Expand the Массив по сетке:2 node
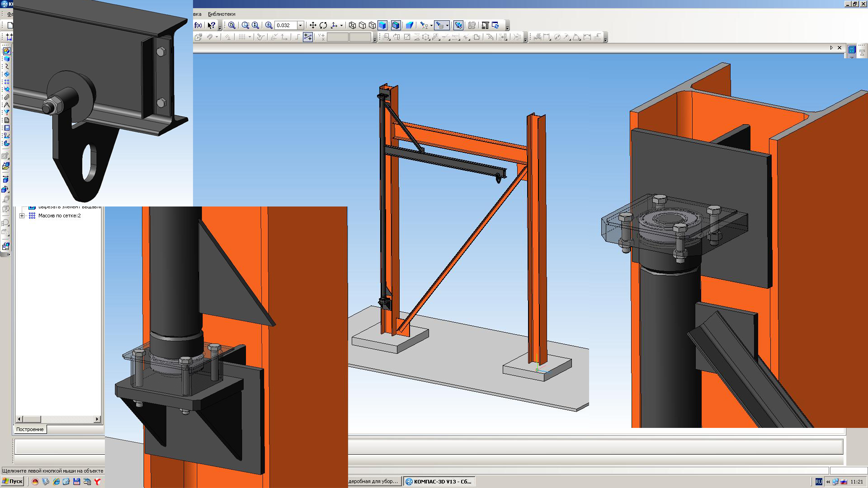The image size is (868, 488). point(22,216)
